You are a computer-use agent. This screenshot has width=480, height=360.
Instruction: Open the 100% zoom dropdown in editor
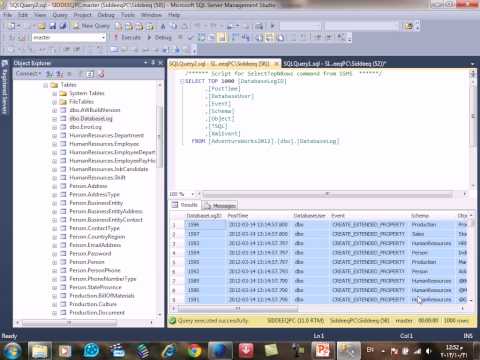click(x=192, y=194)
